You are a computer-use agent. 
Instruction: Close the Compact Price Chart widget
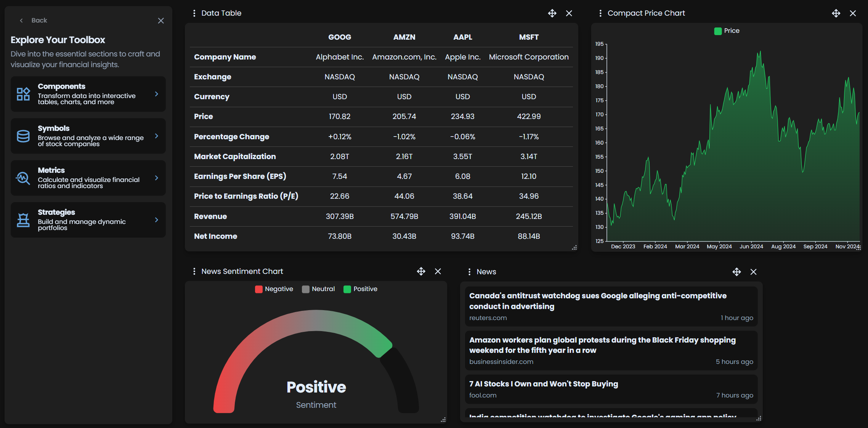pos(853,13)
